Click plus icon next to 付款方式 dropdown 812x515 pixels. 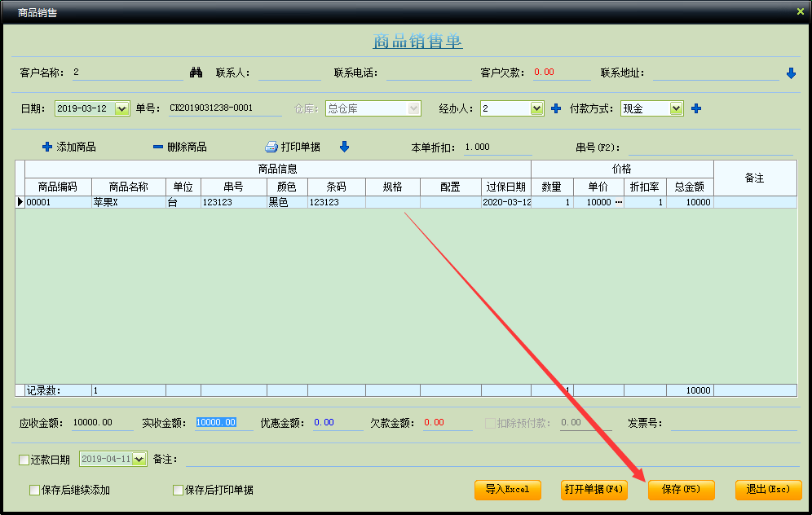click(696, 108)
